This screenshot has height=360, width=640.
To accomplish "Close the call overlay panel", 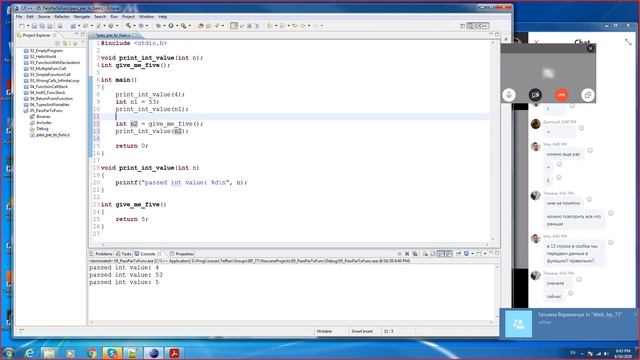I will (x=590, y=49).
